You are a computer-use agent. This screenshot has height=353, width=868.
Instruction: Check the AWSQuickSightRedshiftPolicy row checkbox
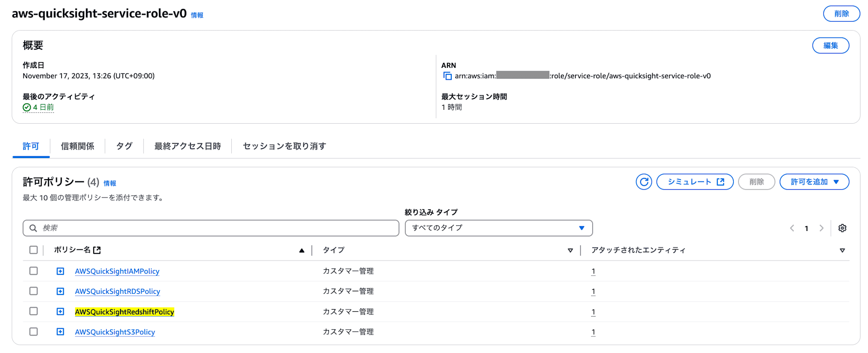[33, 311]
